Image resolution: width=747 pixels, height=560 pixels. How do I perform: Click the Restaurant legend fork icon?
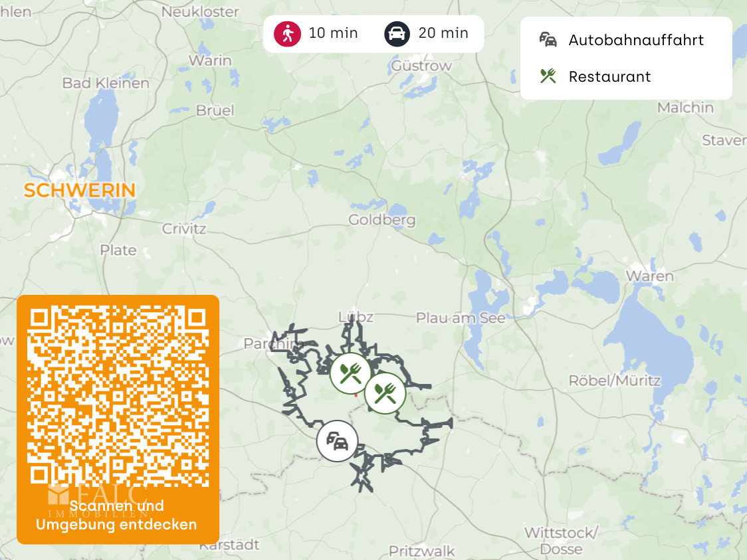(x=548, y=76)
